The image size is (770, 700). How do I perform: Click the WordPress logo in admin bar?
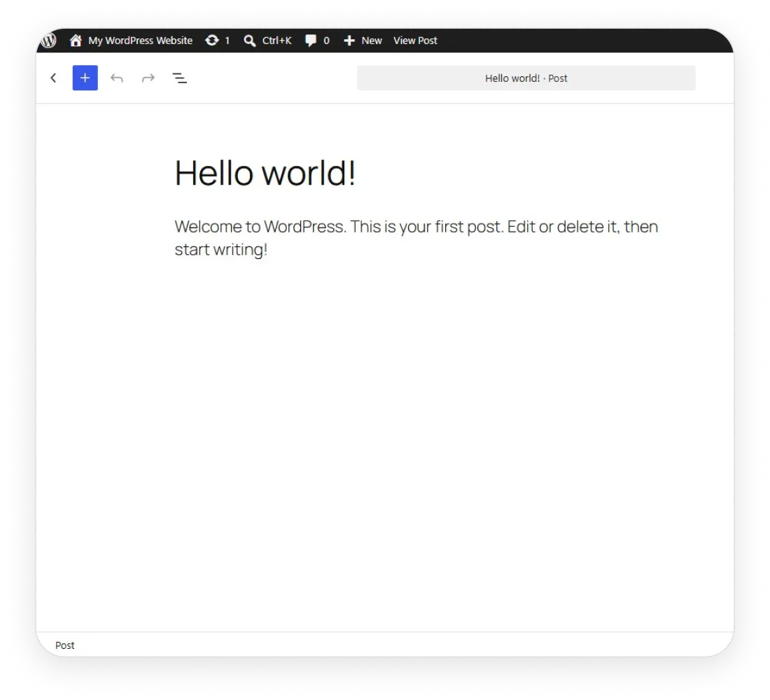click(x=48, y=41)
